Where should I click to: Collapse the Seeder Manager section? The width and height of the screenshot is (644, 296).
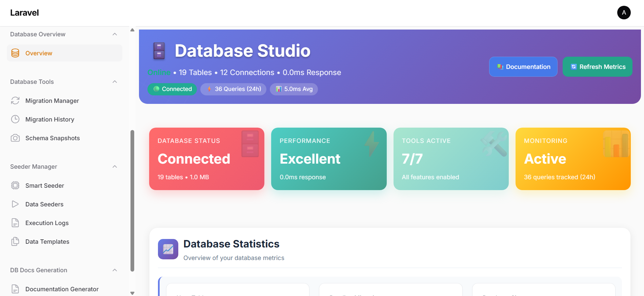click(115, 167)
